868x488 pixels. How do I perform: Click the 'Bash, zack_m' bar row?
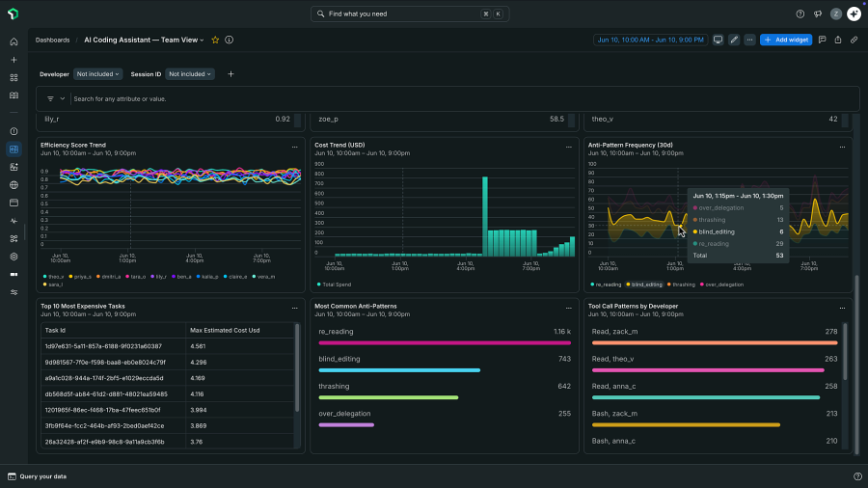click(x=714, y=419)
